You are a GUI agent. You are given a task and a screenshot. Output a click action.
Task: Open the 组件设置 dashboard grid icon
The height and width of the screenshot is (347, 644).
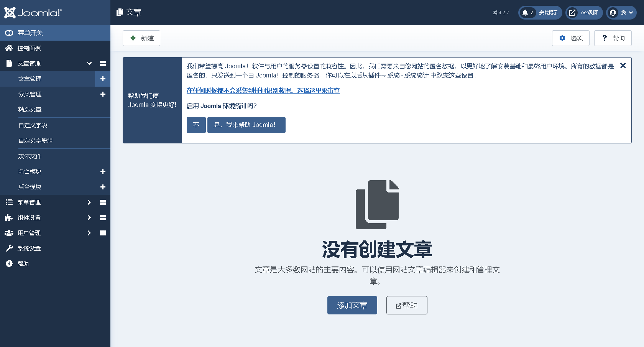(103, 218)
